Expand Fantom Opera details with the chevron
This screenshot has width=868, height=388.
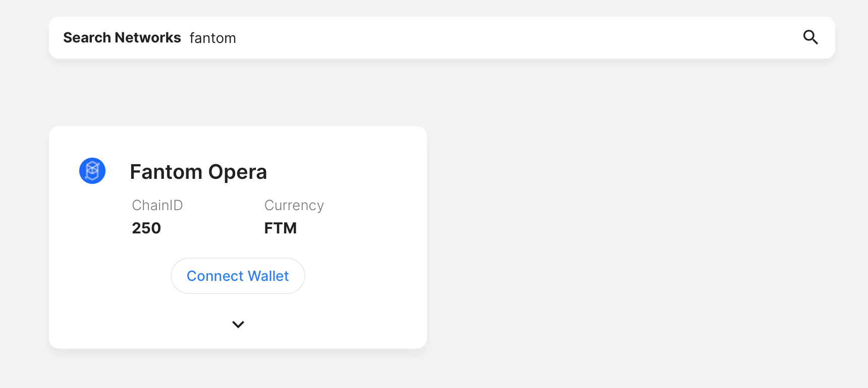pyautogui.click(x=238, y=324)
